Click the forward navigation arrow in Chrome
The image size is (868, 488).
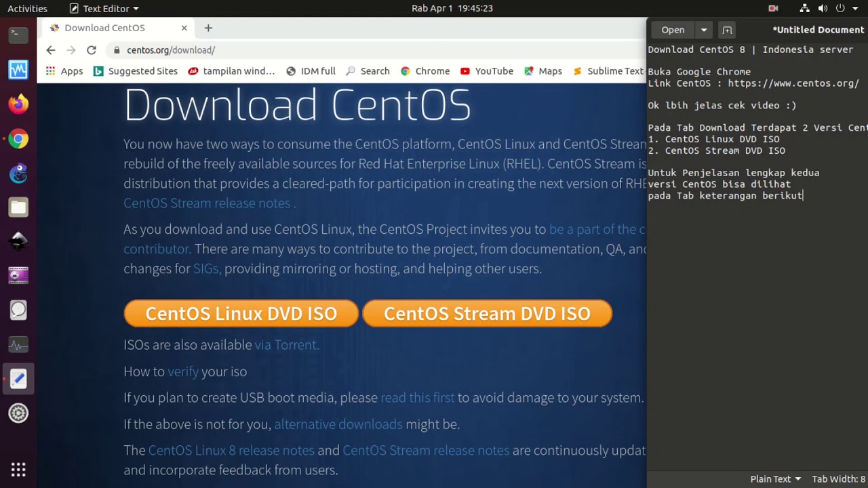coord(71,50)
